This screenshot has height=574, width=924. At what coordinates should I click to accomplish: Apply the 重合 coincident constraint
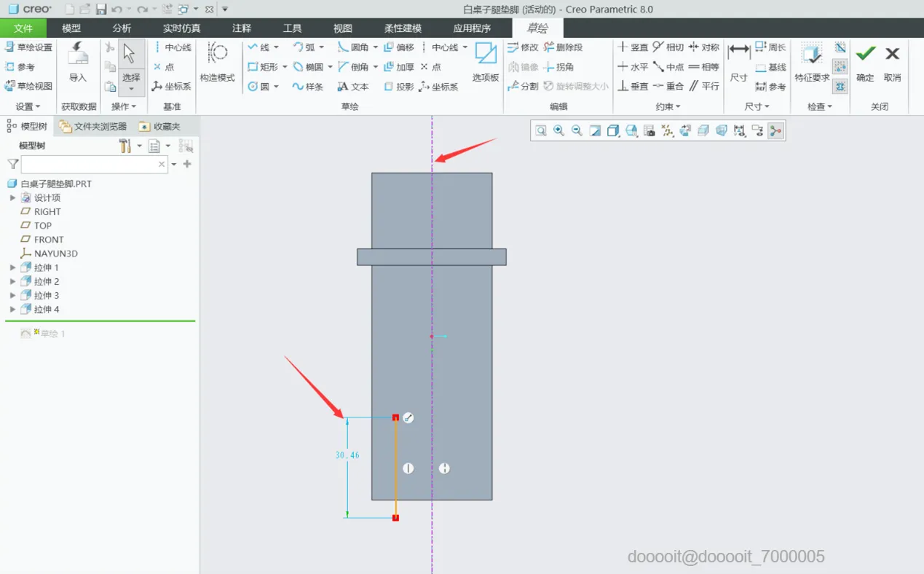[x=668, y=86]
